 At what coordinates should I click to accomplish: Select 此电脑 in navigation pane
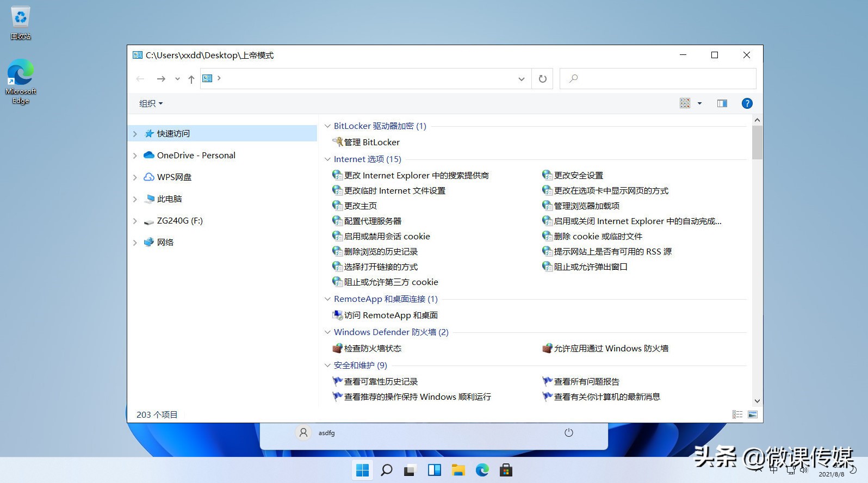point(169,199)
